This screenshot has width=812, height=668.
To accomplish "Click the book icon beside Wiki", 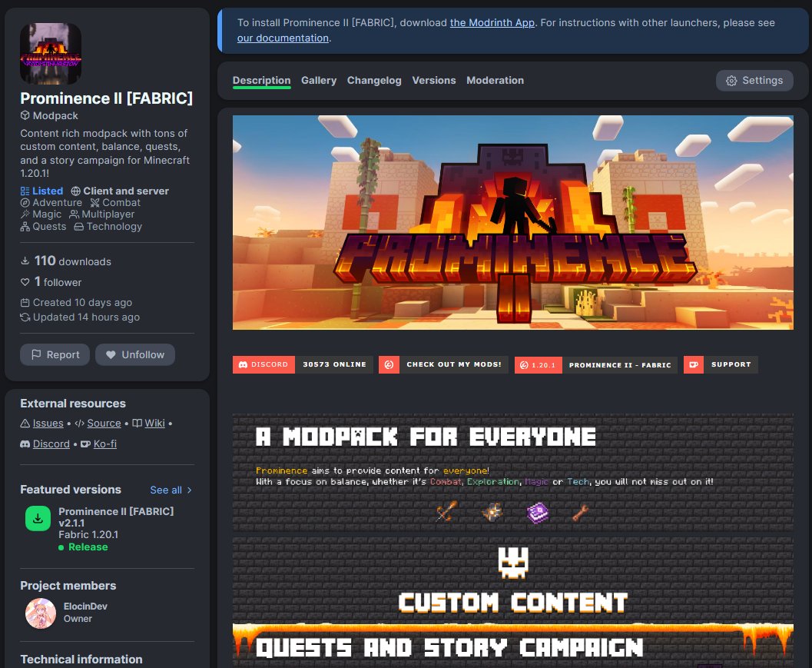I will click(x=138, y=424).
